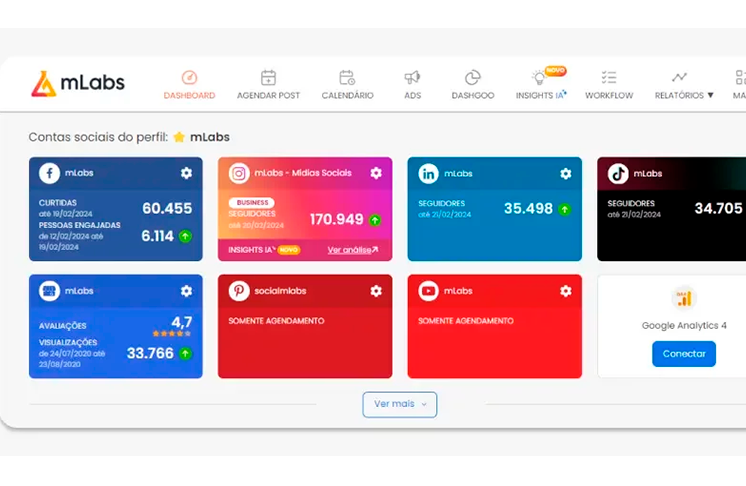Viewport: 746px width, 486px height.
Task: Click the LinkedIn logo icon
Action: (428, 174)
